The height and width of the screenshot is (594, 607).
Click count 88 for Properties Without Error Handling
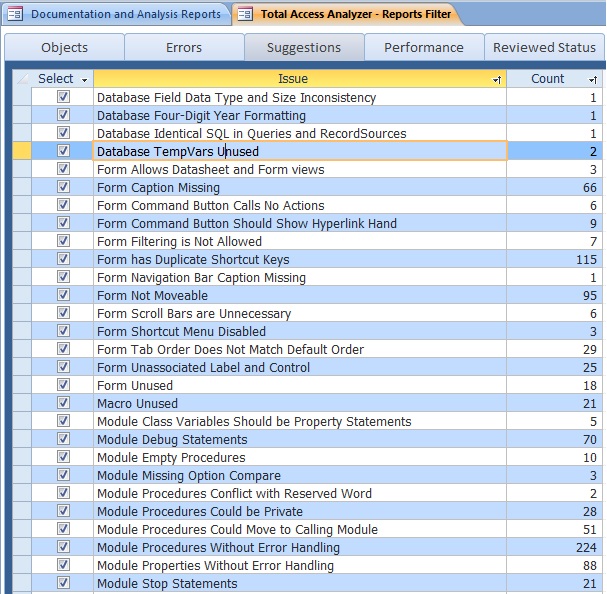(x=590, y=566)
